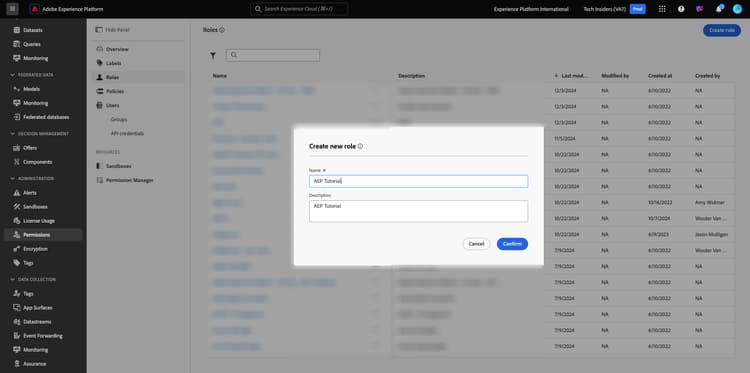The width and height of the screenshot is (750, 373).
Task: Open the app switcher grid icon
Action: (662, 9)
